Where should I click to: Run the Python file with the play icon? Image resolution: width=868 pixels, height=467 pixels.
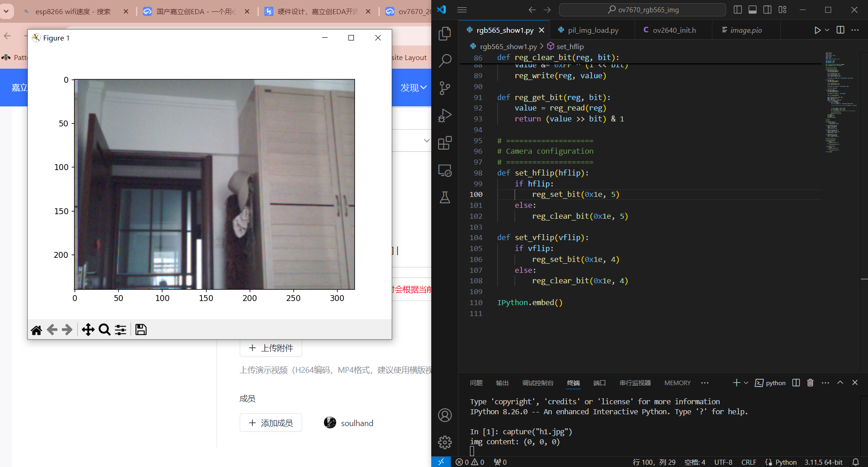click(818, 30)
